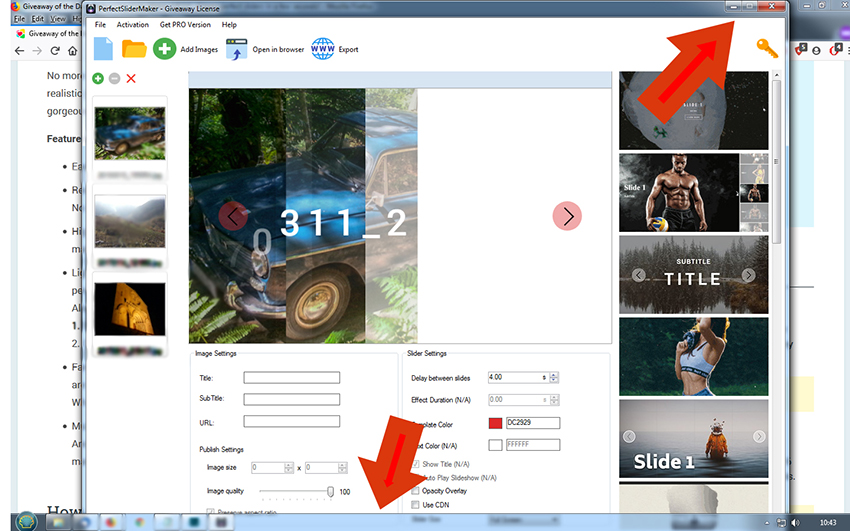
Task: Go to previous slide in the preview
Action: pos(233,216)
